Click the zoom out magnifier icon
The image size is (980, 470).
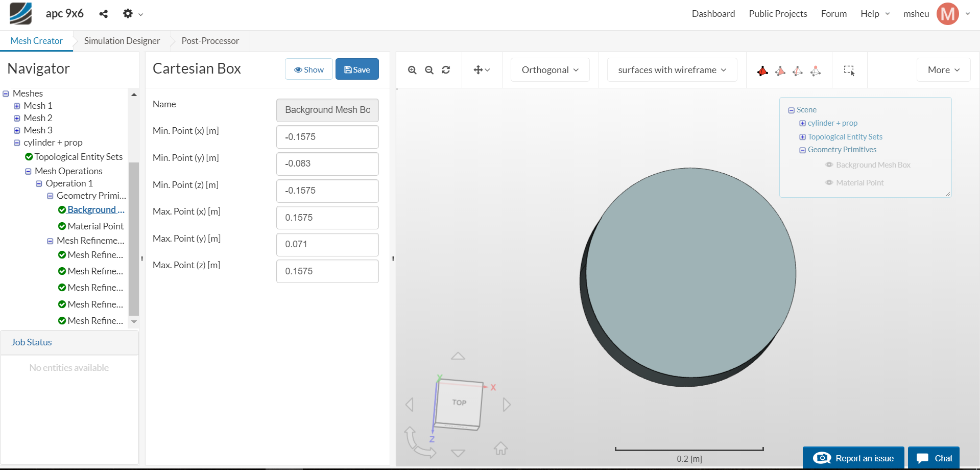(x=429, y=70)
